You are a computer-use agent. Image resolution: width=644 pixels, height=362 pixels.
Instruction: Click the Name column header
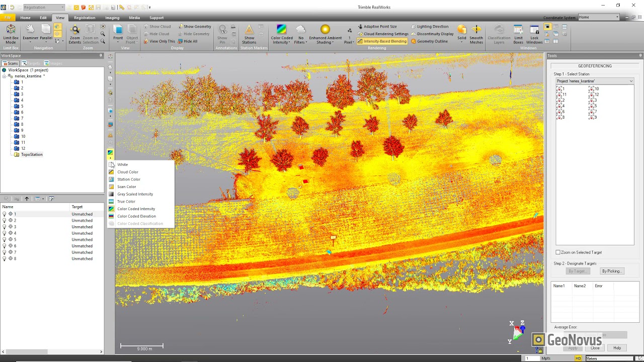tap(35, 207)
